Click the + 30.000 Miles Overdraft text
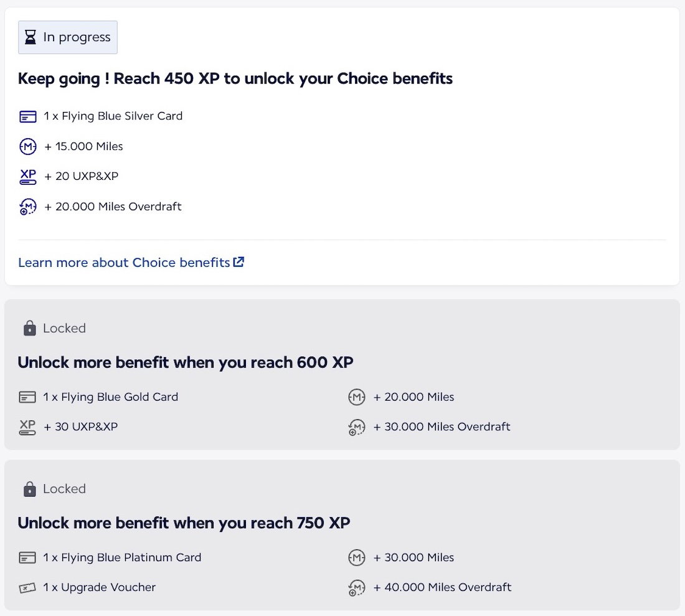Image resolution: width=685 pixels, height=616 pixels. point(442,427)
